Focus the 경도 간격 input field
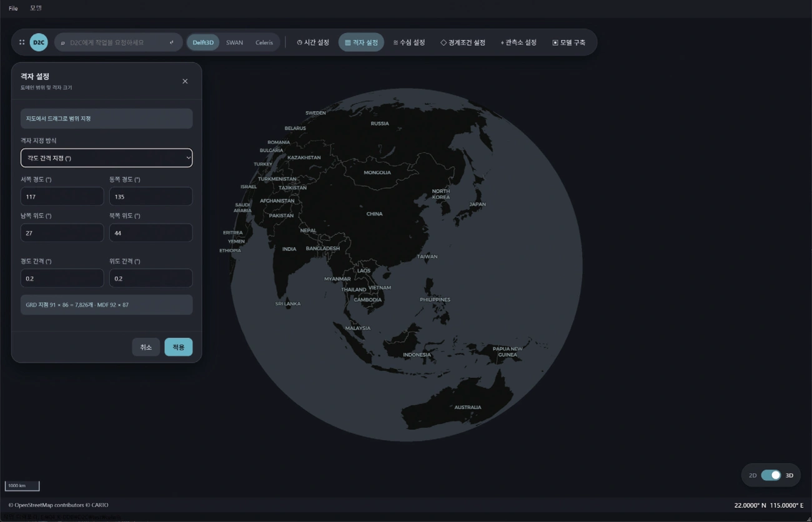The width and height of the screenshot is (812, 522). point(62,278)
